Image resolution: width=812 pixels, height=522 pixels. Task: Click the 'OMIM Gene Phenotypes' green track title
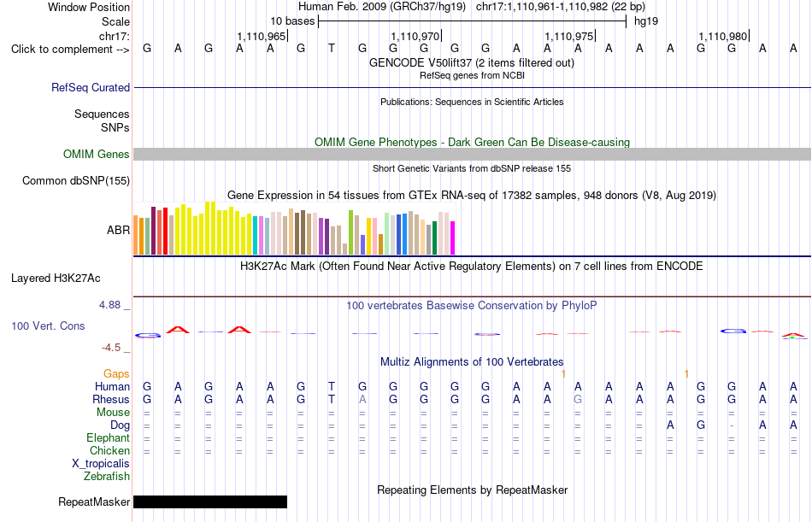coord(472,142)
